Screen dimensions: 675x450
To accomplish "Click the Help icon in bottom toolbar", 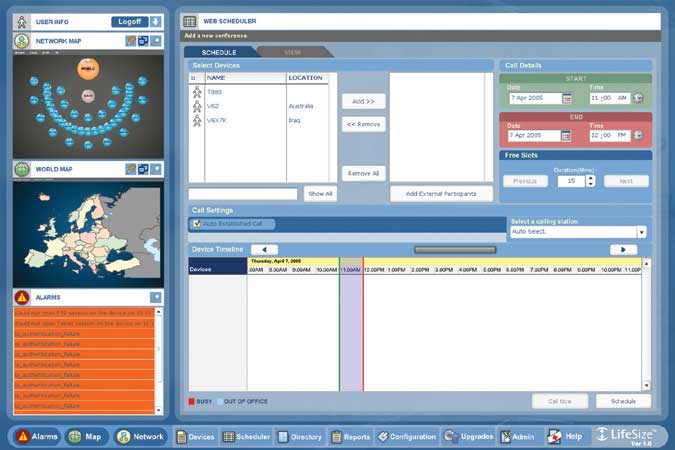I will 565,436.
